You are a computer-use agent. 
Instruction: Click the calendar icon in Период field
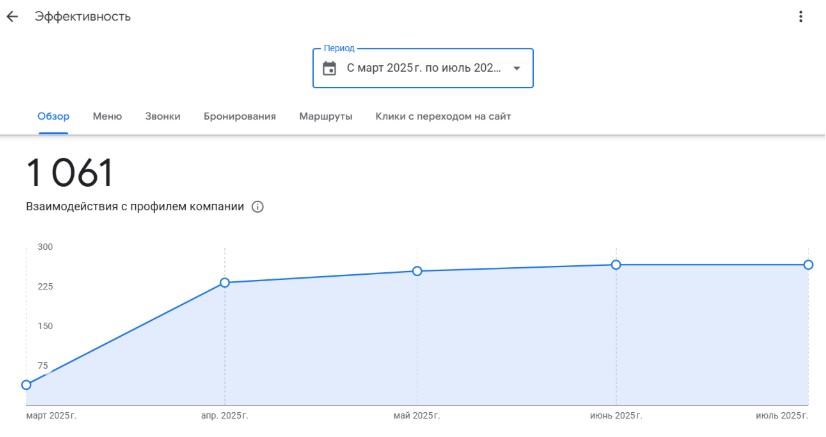[x=329, y=69]
